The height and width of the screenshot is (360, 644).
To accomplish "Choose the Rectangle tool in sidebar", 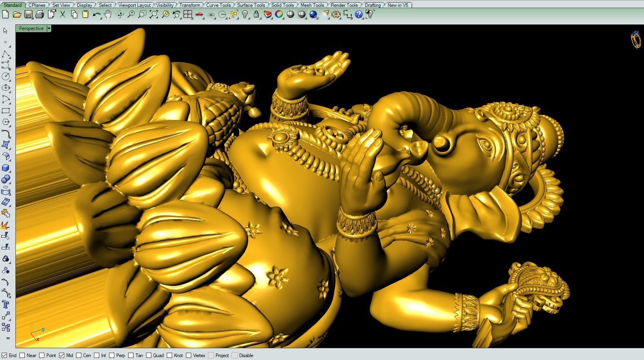I will tap(6, 111).
